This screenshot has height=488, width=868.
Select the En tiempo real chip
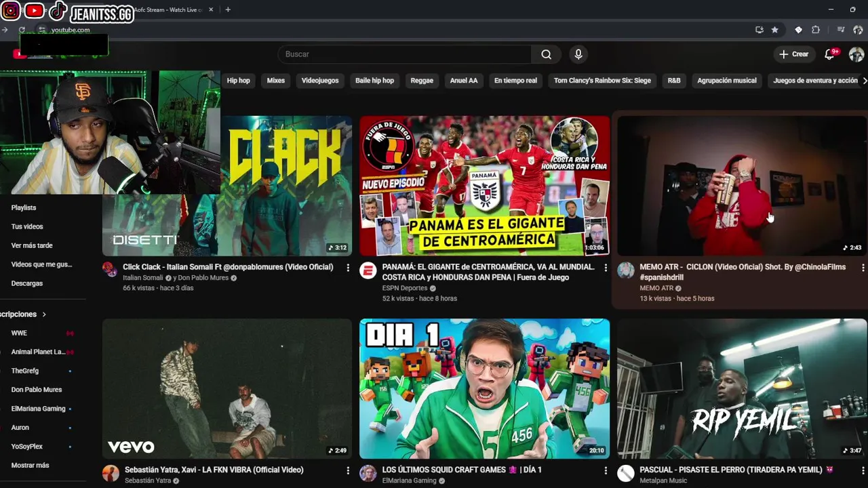point(515,81)
